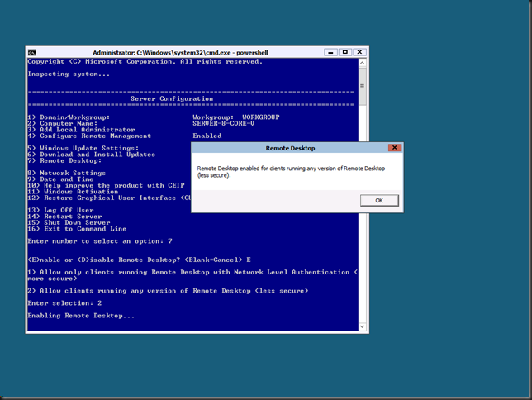Click the 'Remote Desktop enabled for clients' dialog message
This screenshot has height=400, width=532.
point(291,172)
